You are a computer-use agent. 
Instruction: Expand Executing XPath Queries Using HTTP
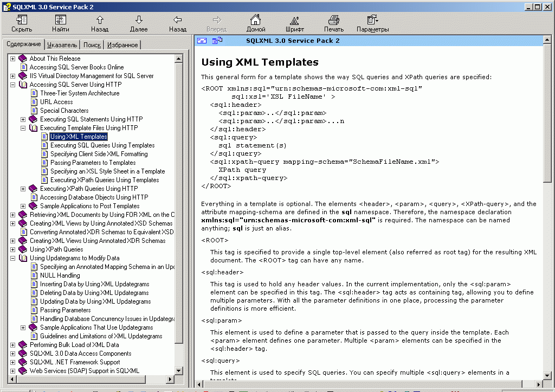coord(23,189)
